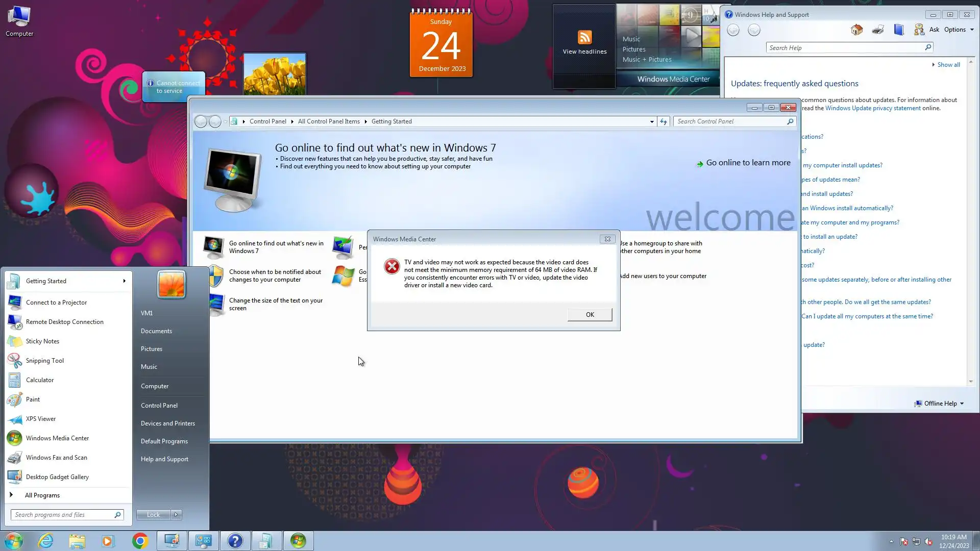Click the Print icon in Help toolbar
The image size is (980, 551).
(878, 30)
